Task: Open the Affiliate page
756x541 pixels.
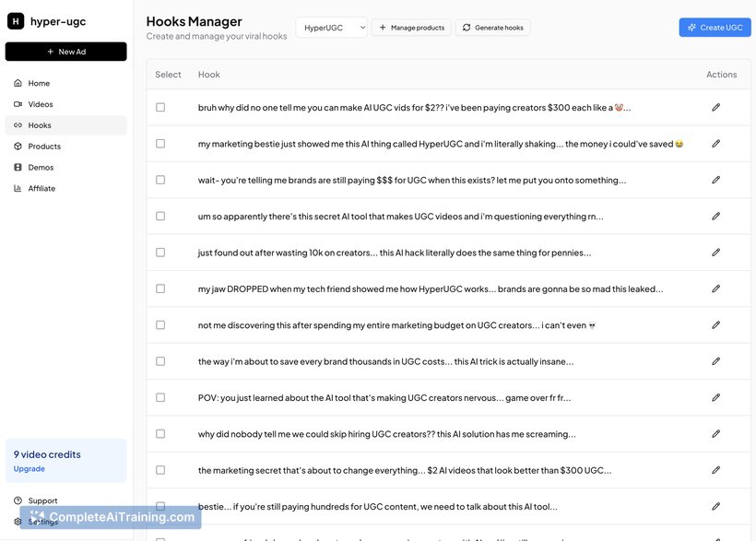Action: pyautogui.click(x=66, y=189)
